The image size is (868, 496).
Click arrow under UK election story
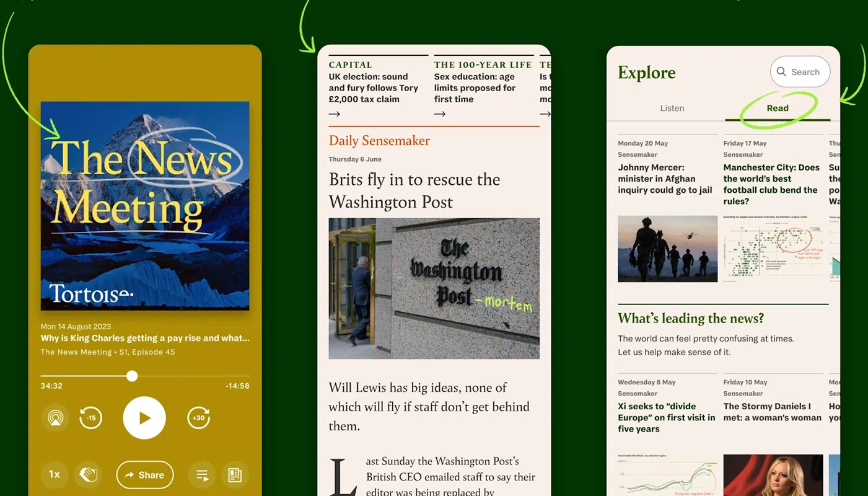[x=335, y=114]
